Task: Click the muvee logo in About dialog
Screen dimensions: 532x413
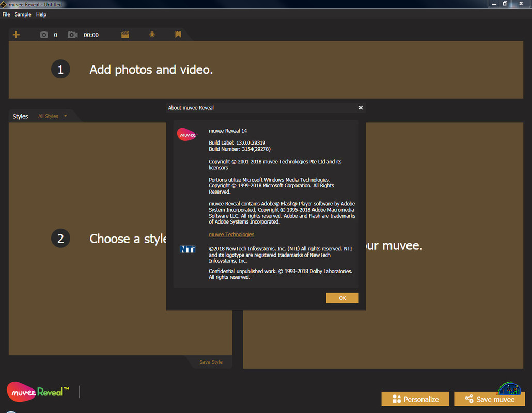Action: [x=186, y=135]
